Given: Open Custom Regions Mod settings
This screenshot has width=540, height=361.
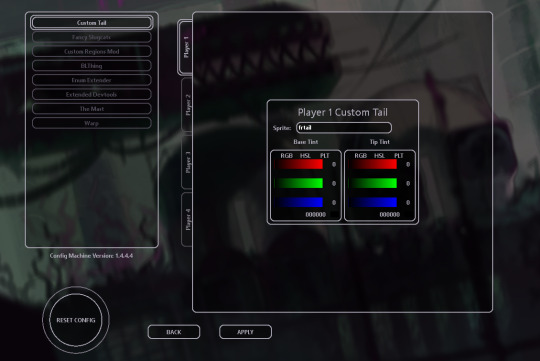Looking at the screenshot, I should pyautogui.click(x=92, y=51).
